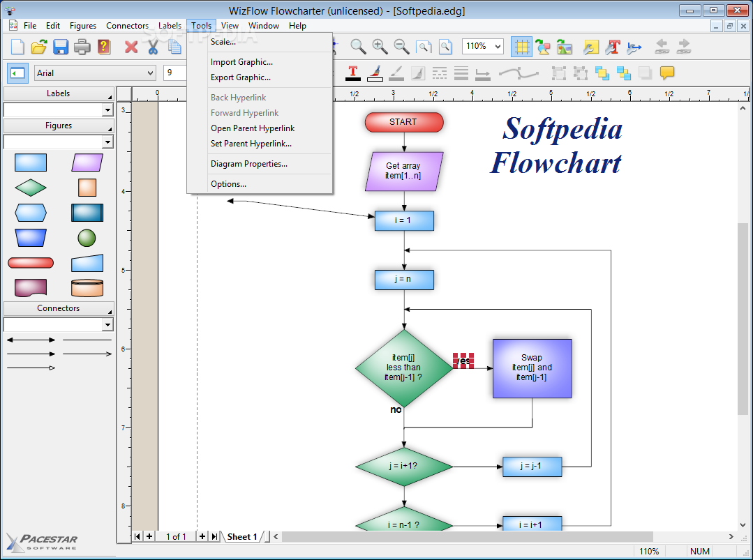The image size is (753, 560).
Task: Open the File menu
Action: 30,26
